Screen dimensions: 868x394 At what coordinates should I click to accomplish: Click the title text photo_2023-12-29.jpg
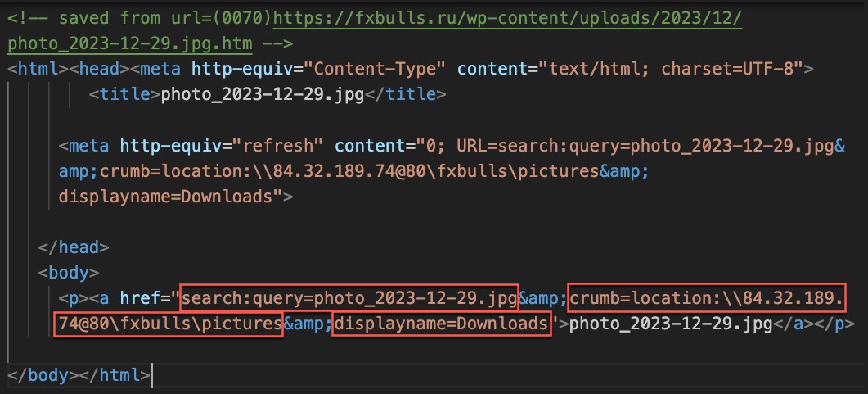262,94
